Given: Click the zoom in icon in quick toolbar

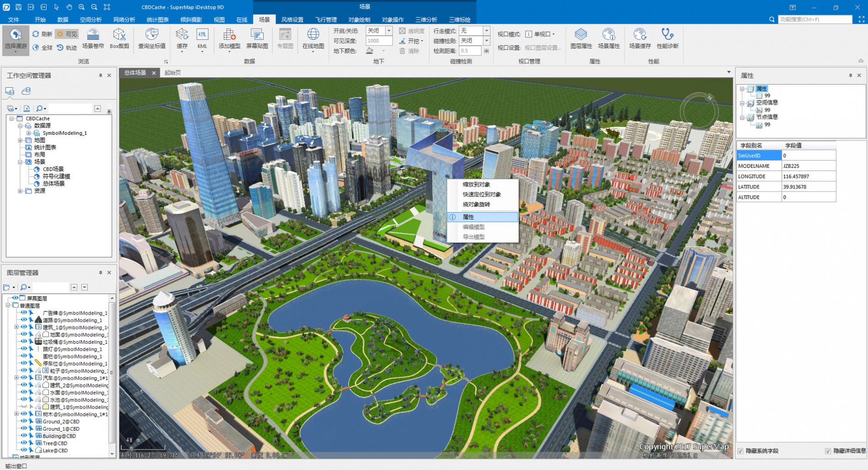Looking at the screenshot, I should coord(81,7).
